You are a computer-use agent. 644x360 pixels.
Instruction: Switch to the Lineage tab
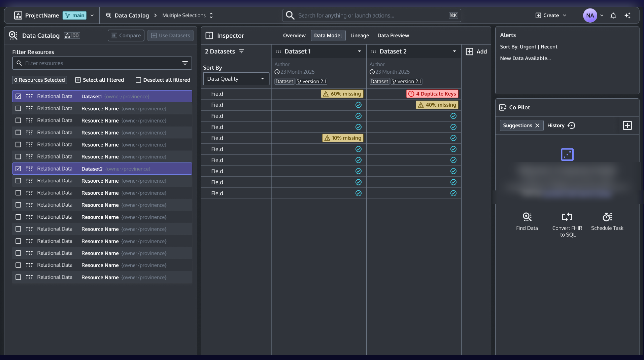pos(360,36)
